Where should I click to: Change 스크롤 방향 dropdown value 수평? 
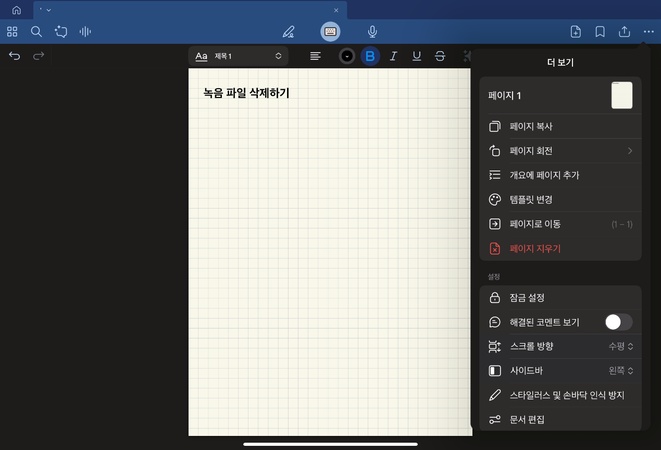tap(621, 346)
